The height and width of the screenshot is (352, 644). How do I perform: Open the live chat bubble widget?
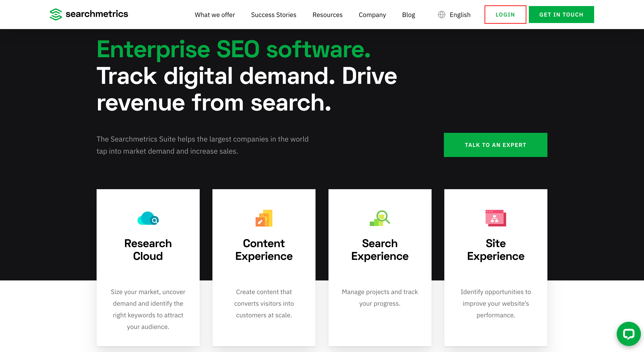(629, 334)
